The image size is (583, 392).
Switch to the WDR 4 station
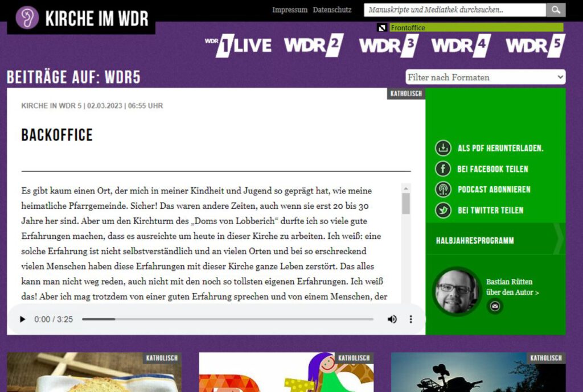pos(461,46)
